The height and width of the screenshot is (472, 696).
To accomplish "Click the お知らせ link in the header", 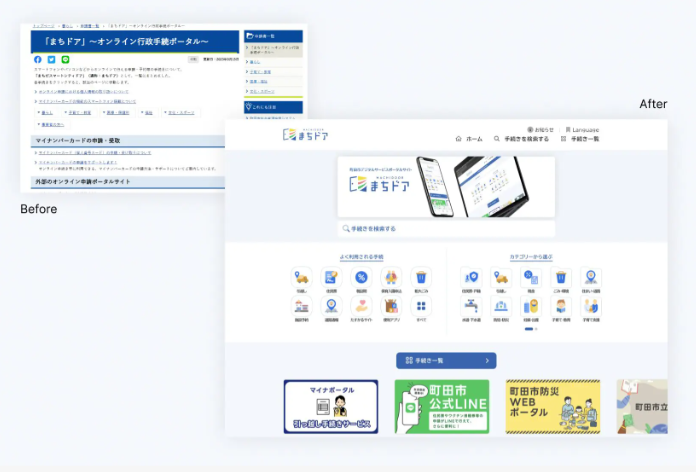I will (539, 129).
